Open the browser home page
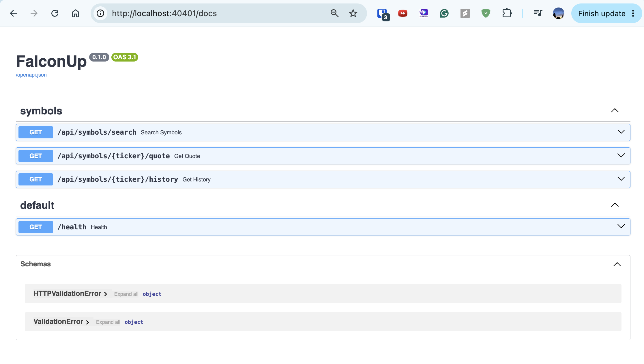 [76, 13]
